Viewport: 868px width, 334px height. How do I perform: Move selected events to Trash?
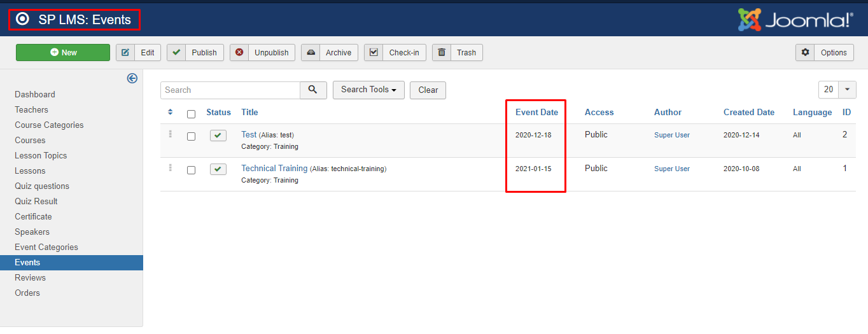[x=457, y=53]
